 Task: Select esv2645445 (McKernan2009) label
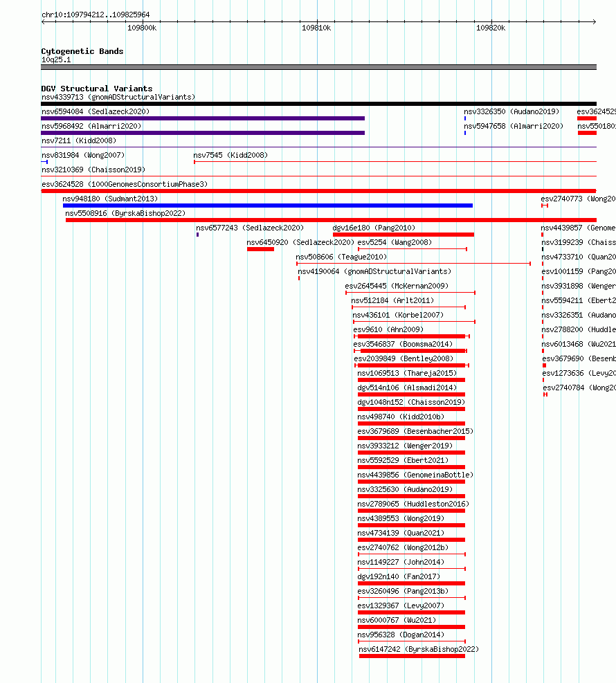pyautogui.click(x=397, y=286)
